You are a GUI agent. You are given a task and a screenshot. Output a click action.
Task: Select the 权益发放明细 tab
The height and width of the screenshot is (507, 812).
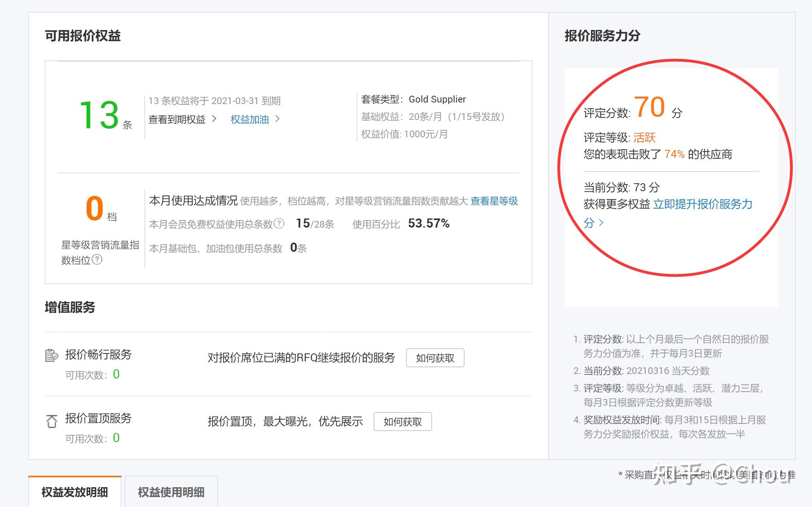pyautogui.click(x=75, y=493)
